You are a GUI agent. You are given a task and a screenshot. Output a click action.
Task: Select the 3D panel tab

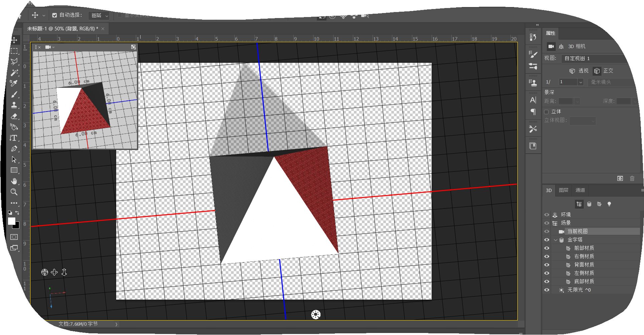click(x=549, y=190)
